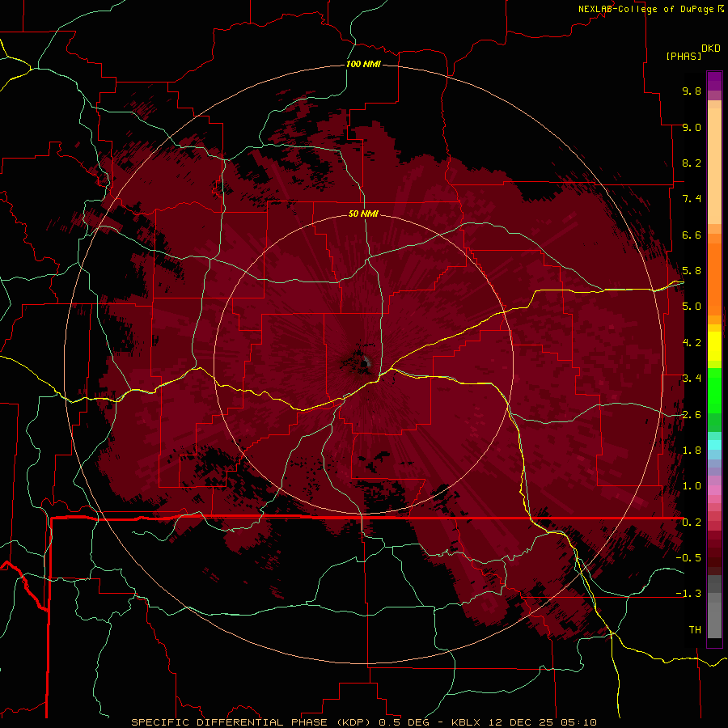The height and width of the screenshot is (728, 728).
Task: Click the 2.6 legend value
Action: pyautogui.click(x=692, y=415)
